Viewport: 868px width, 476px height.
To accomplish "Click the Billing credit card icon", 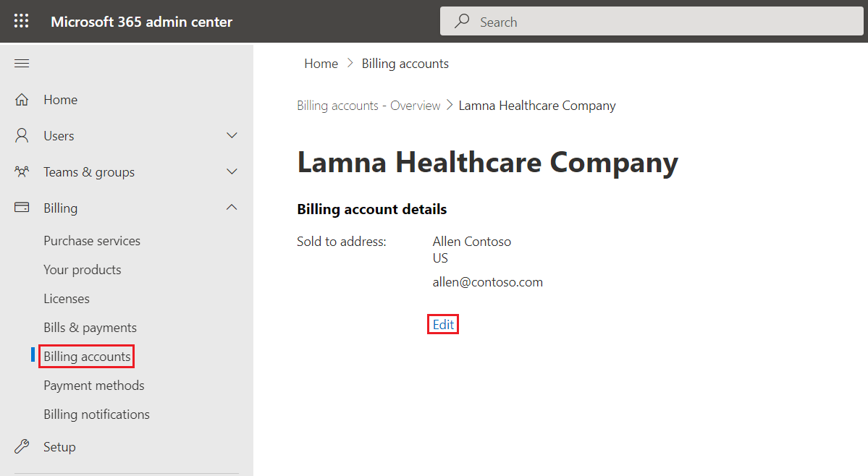I will coord(22,208).
